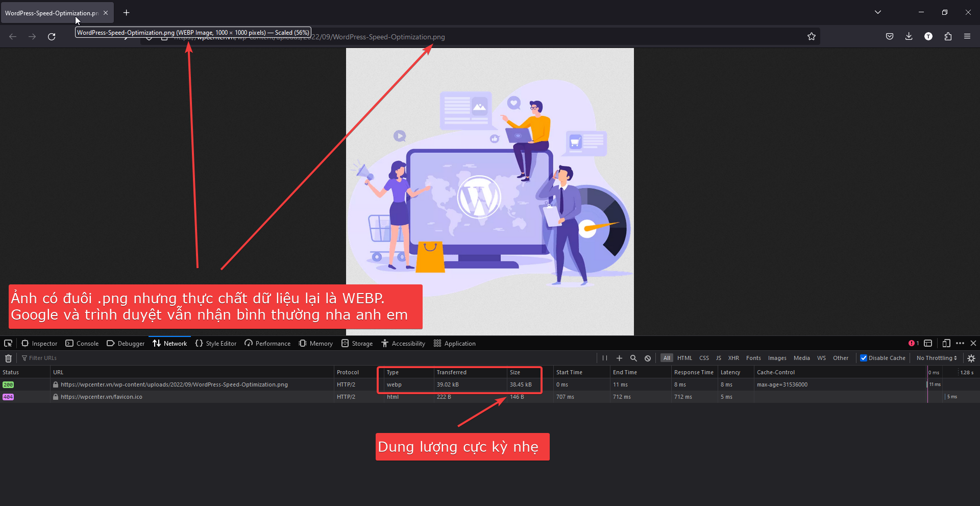
Task: Open the Firefox hamburger menu
Action: (x=967, y=37)
